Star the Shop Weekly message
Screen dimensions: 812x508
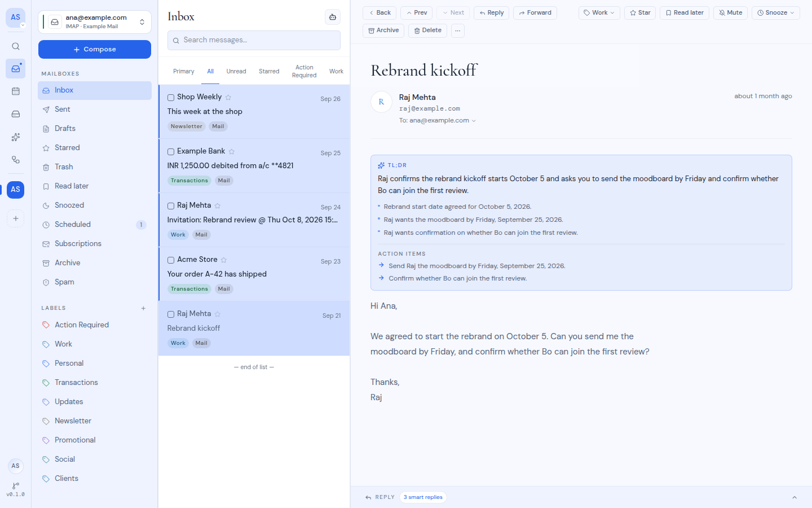click(228, 97)
